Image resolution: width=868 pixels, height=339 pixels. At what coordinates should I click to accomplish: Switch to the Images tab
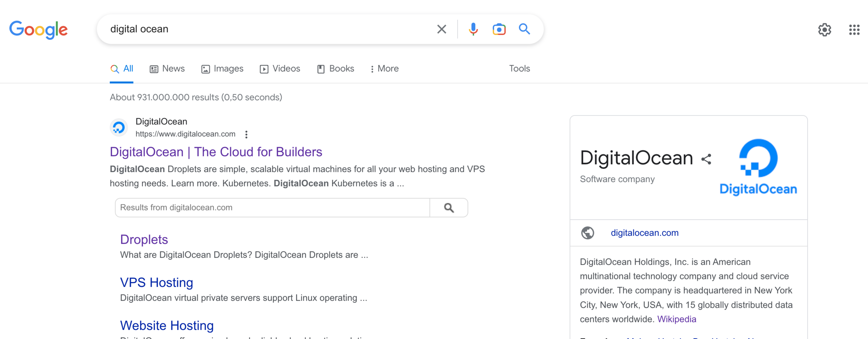(x=223, y=69)
